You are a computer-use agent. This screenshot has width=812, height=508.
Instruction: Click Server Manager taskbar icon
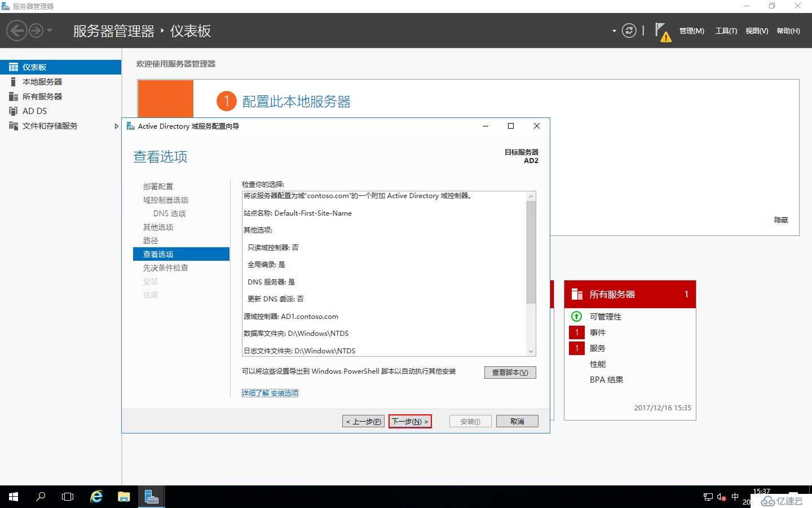click(x=151, y=497)
